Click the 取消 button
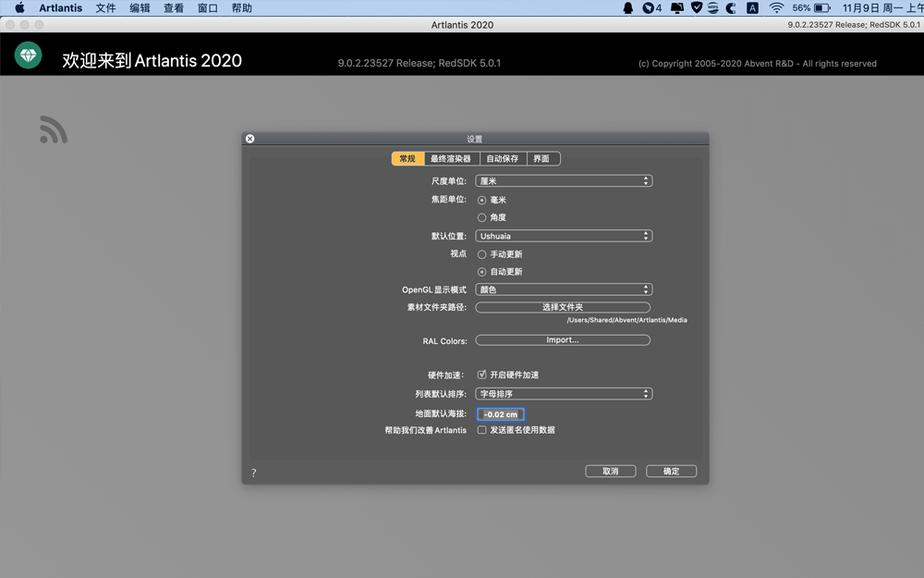Viewport: 924px width, 578px height. pyautogui.click(x=611, y=472)
